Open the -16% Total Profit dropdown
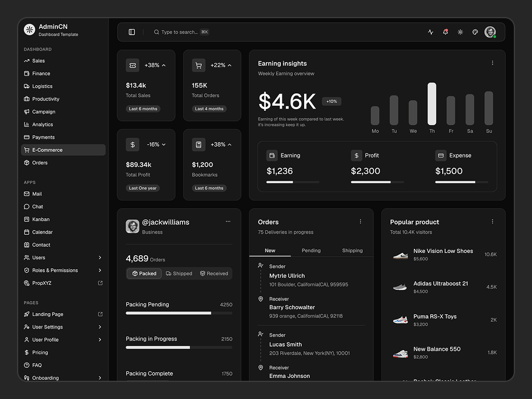The image size is (532, 399). pos(164,144)
